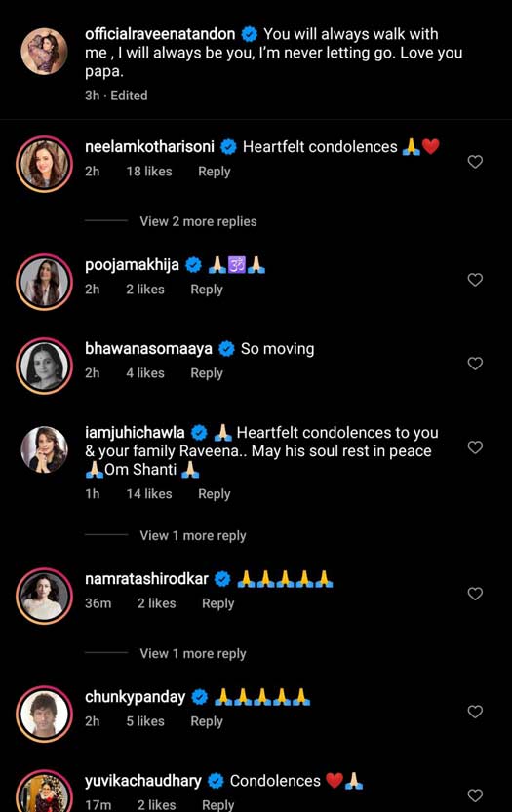The height and width of the screenshot is (812, 512).
Task: Like bhawanasomaaya's comment with heart icon
Action: [x=475, y=364]
